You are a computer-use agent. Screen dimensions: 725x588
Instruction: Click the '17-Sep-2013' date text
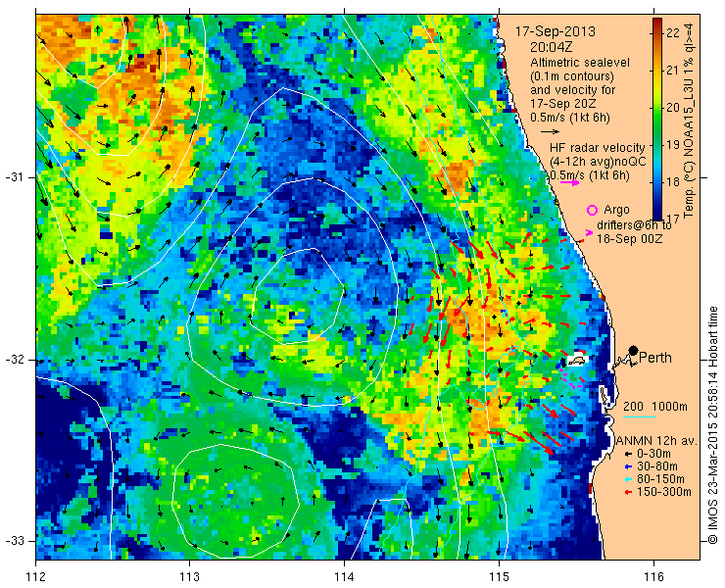556,32
